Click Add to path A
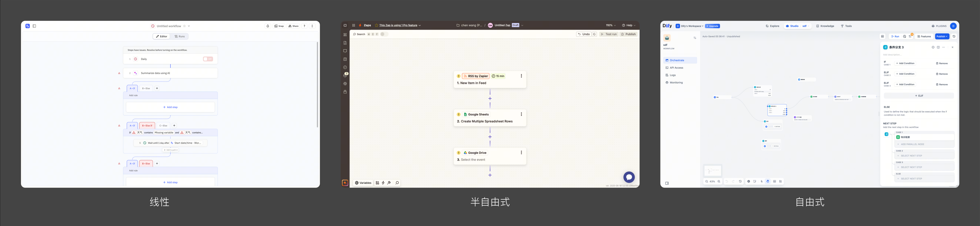Image resolution: width=980 pixels, height=226 pixels. click(x=170, y=150)
